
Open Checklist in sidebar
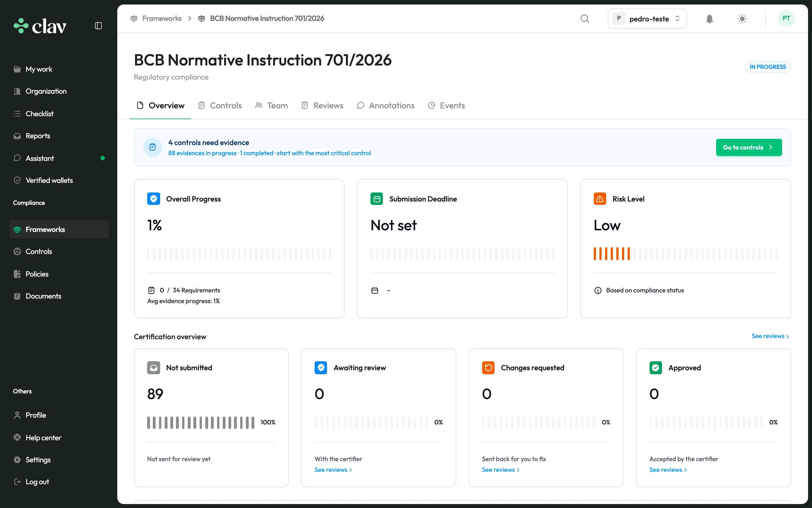(x=59, y=113)
